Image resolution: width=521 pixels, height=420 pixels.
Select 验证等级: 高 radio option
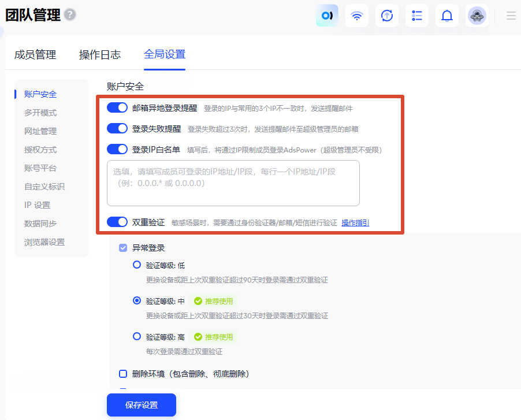pos(136,336)
